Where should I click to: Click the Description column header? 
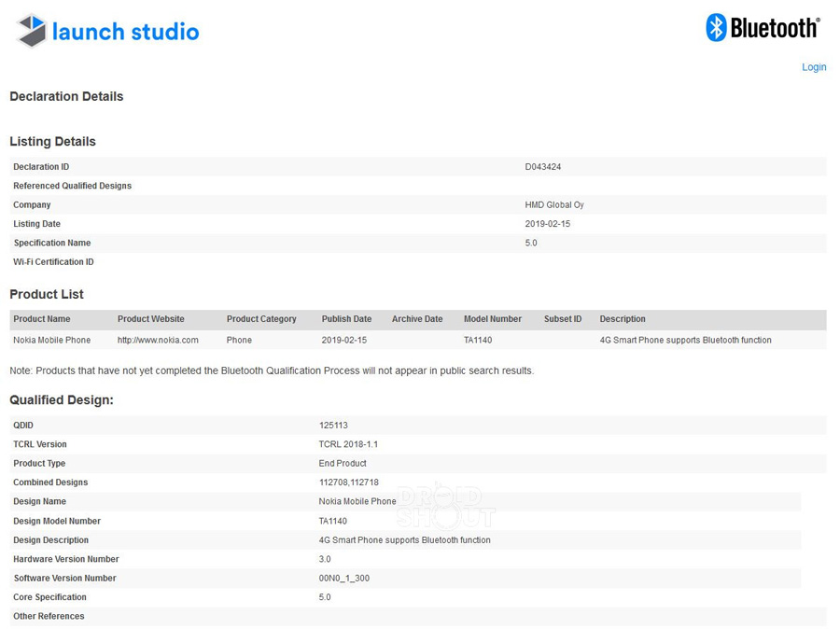pyautogui.click(x=623, y=319)
